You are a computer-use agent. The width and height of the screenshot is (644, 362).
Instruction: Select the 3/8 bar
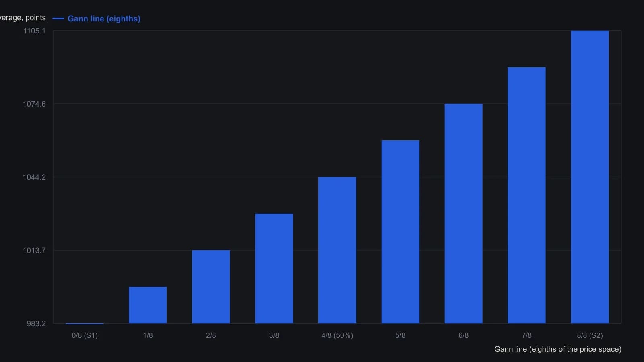click(274, 268)
